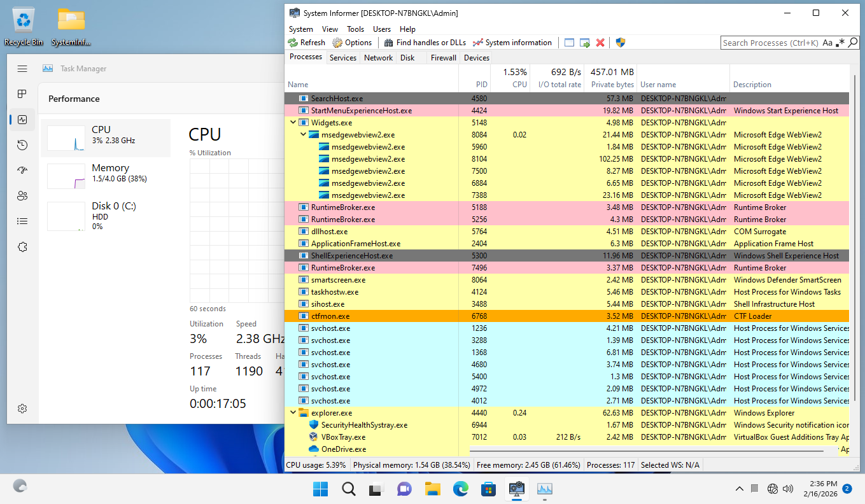Collapse the Widgets.exe process tree
The width and height of the screenshot is (865, 504).
tap(293, 123)
